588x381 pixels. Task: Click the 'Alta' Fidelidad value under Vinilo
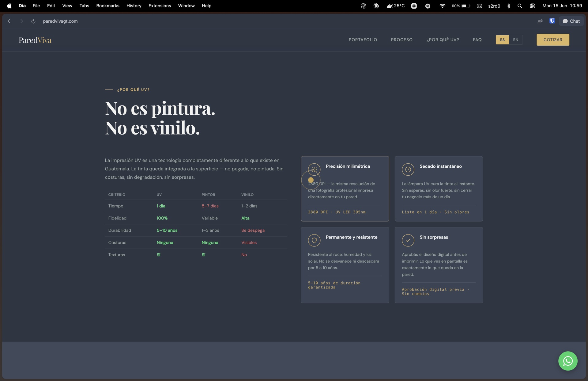(245, 218)
